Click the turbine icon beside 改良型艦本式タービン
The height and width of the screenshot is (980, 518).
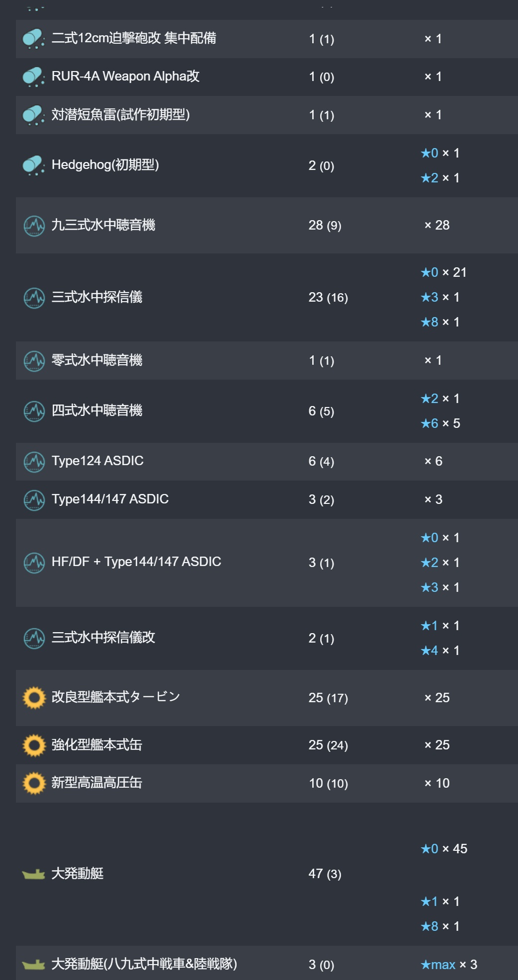pos(34,698)
